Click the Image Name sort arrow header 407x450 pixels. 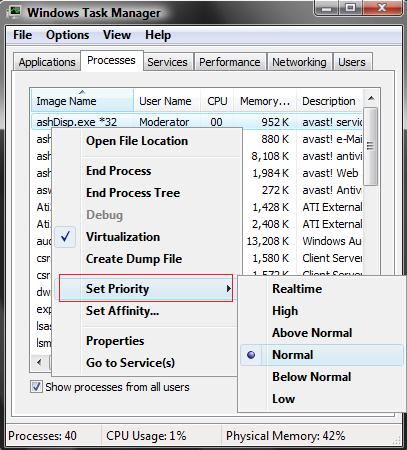coord(82,92)
